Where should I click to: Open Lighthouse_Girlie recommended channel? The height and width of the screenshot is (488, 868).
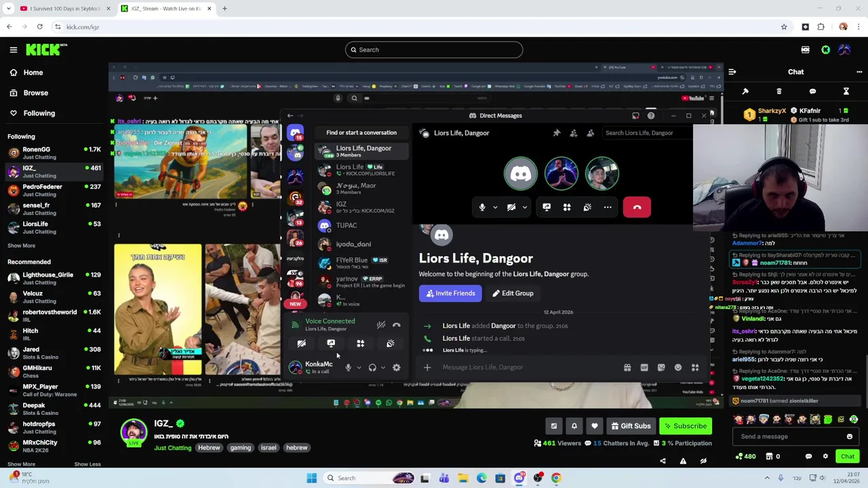(x=54, y=279)
